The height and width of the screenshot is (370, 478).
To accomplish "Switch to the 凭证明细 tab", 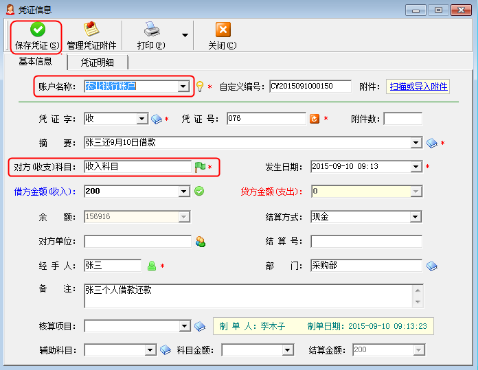I will click(x=97, y=62).
